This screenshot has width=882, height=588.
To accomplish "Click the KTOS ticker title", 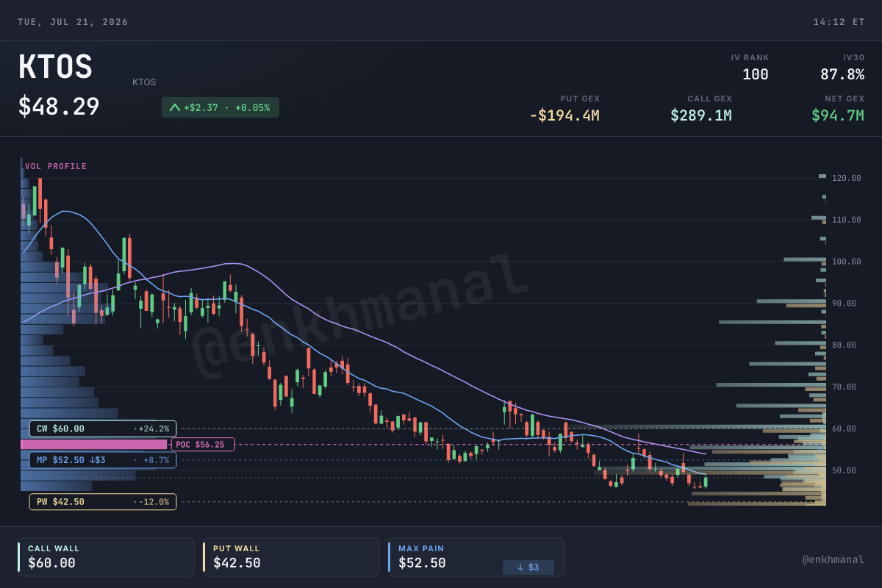I will 55,68.
